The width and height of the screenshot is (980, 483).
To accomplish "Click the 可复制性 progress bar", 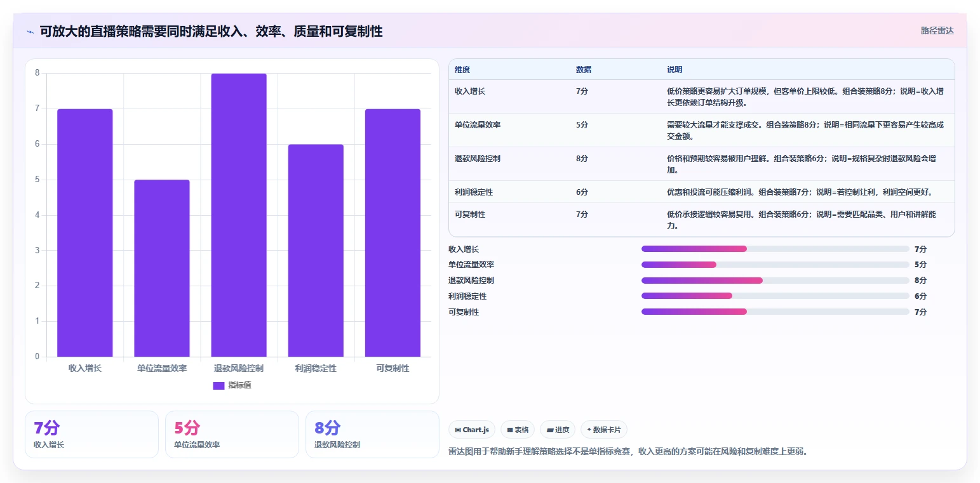I will 775,312.
